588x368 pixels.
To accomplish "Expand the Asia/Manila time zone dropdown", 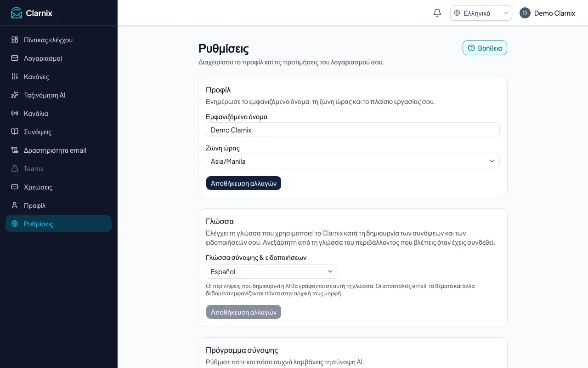I will (353, 161).
